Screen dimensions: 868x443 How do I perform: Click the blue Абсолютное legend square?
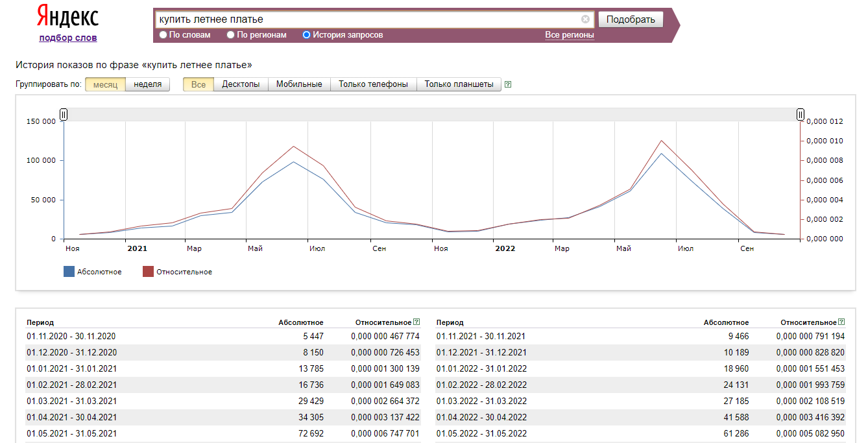[x=69, y=272]
